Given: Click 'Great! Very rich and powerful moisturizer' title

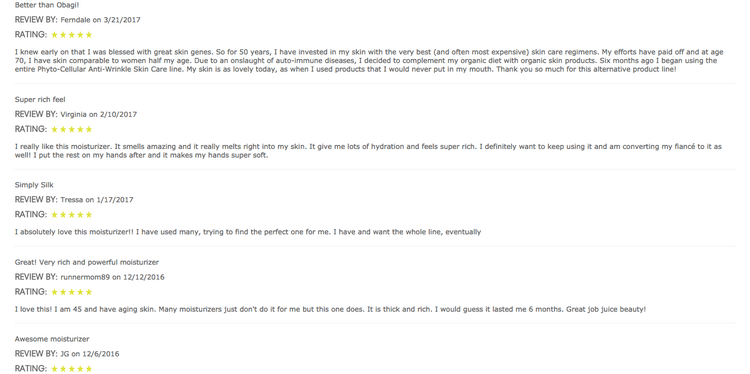Looking at the screenshot, I should click(87, 262).
